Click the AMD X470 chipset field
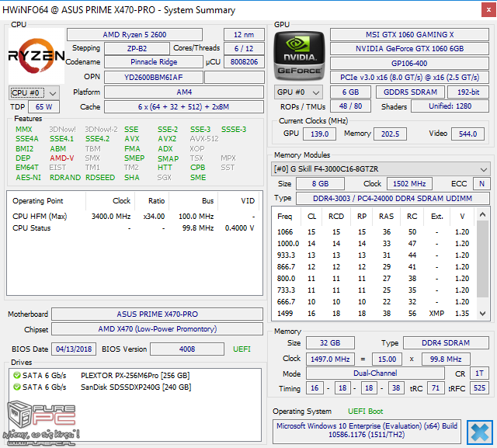The image size is (497, 448). [157, 329]
